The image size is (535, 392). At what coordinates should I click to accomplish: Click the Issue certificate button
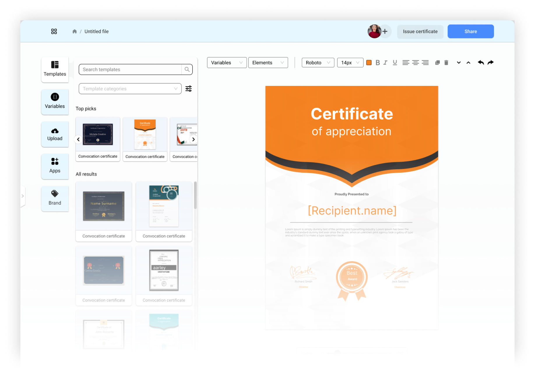pos(420,31)
